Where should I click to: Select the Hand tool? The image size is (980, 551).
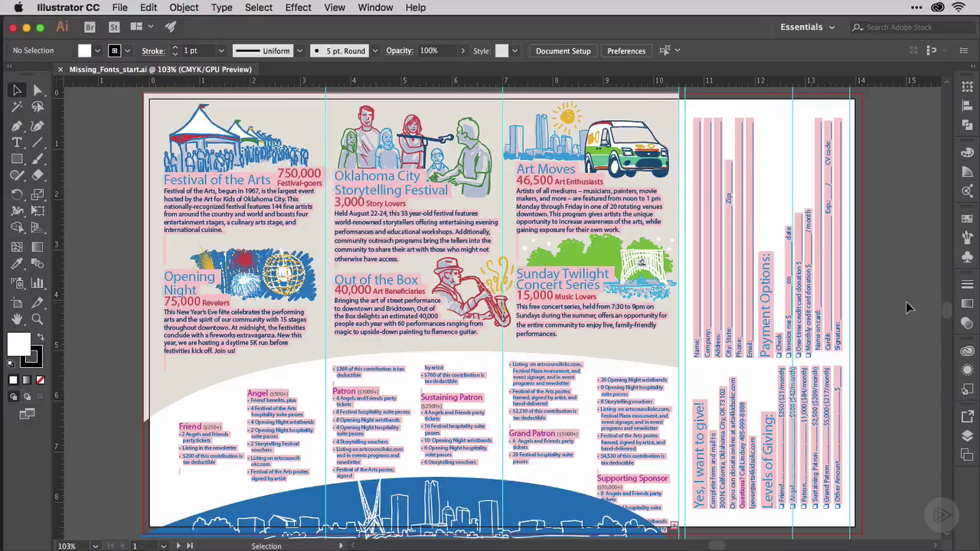coord(17,319)
